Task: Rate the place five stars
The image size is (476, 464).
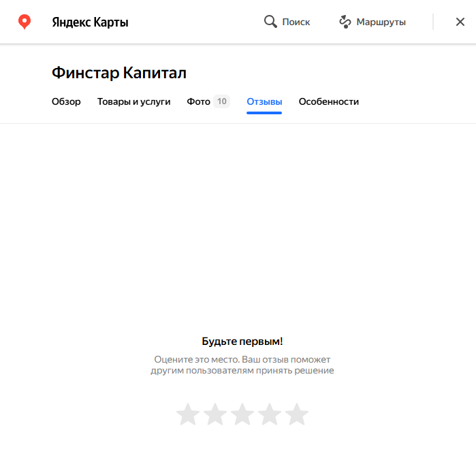Action: (297, 414)
